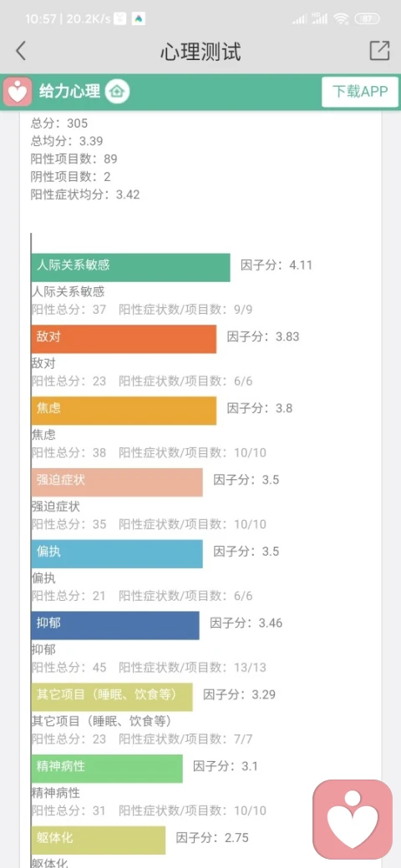Select the green 精神病性 bar
401x868 pixels.
[x=107, y=769]
